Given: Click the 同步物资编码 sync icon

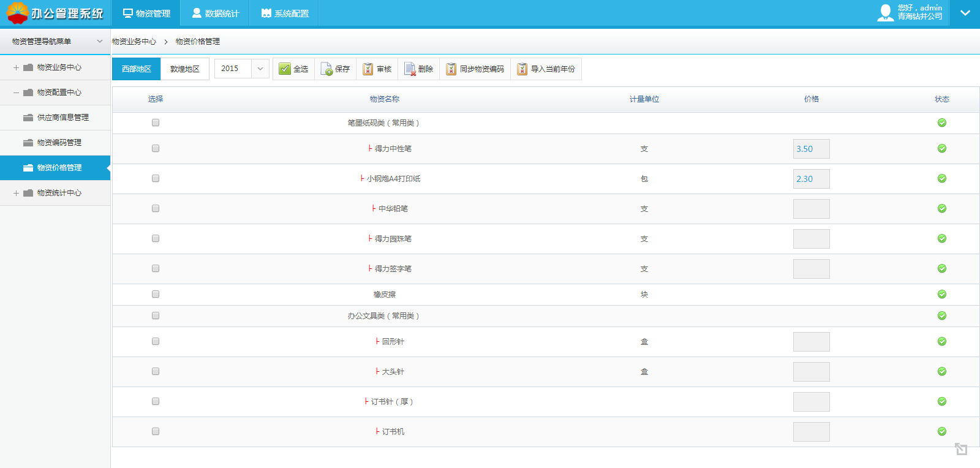Looking at the screenshot, I should (451, 69).
